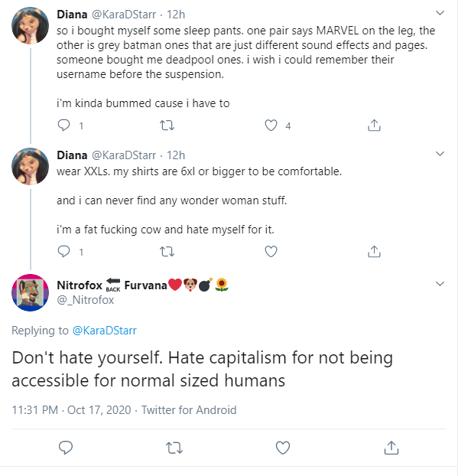The image size is (458, 476).
Task: Share Nitrofox's main tweet
Action: point(391,447)
